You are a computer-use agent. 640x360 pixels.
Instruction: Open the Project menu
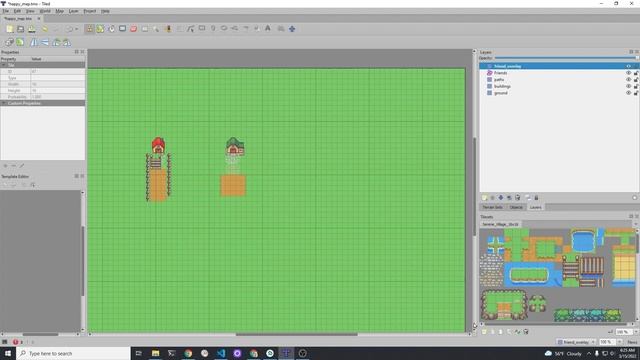pos(89,11)
